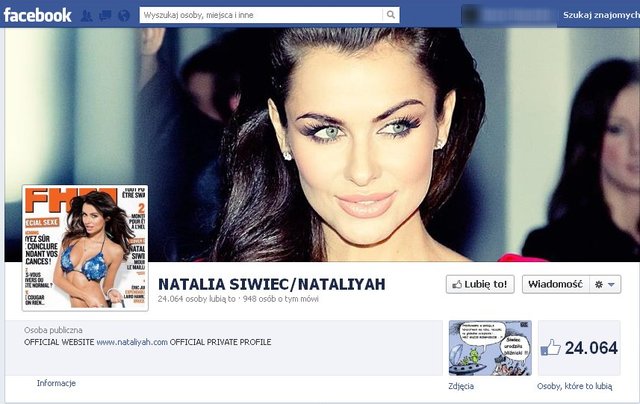Open the www.nataliyah.com link
The width and height of the screenshot is (640, 404).
coord(132,342)
